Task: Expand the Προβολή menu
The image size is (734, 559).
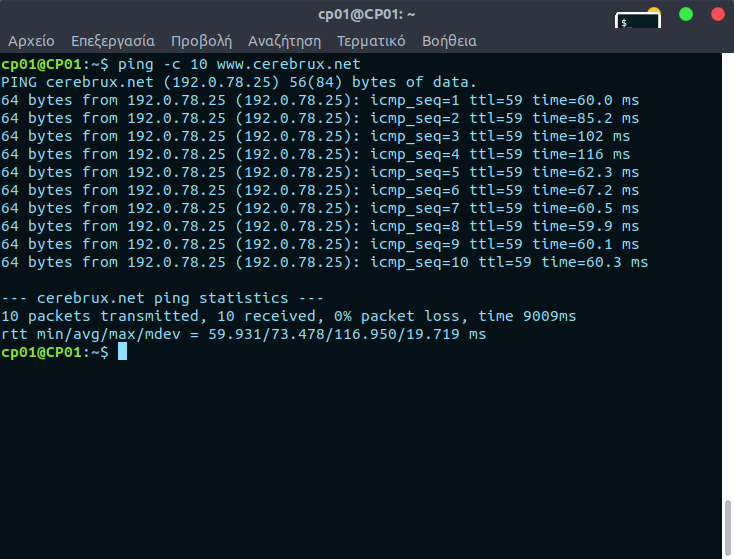Action: click(201, 41)
